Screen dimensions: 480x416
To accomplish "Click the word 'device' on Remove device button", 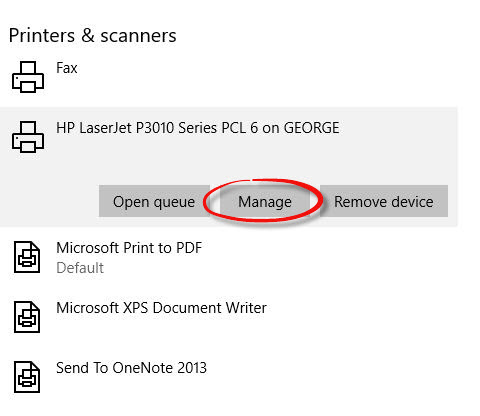I will pyautogui.click(x=412, y=202).
